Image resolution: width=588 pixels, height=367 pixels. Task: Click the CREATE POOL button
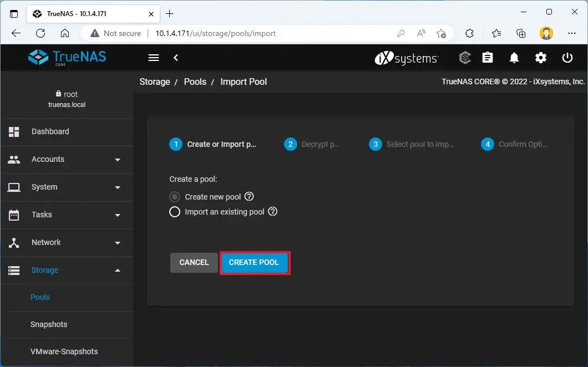click(255, 262)
